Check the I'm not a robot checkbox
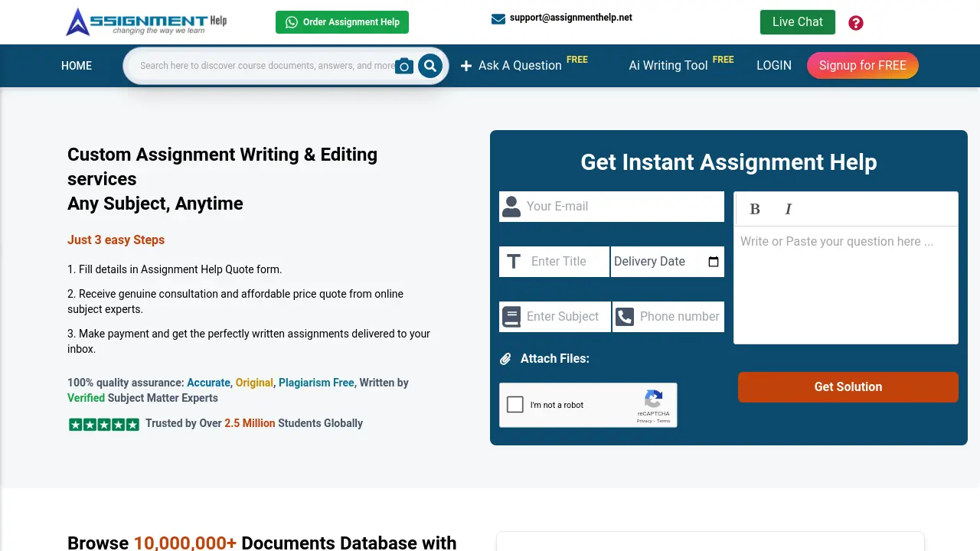The height and width of the screenshot is (551, 980). (x=514, y=404)
